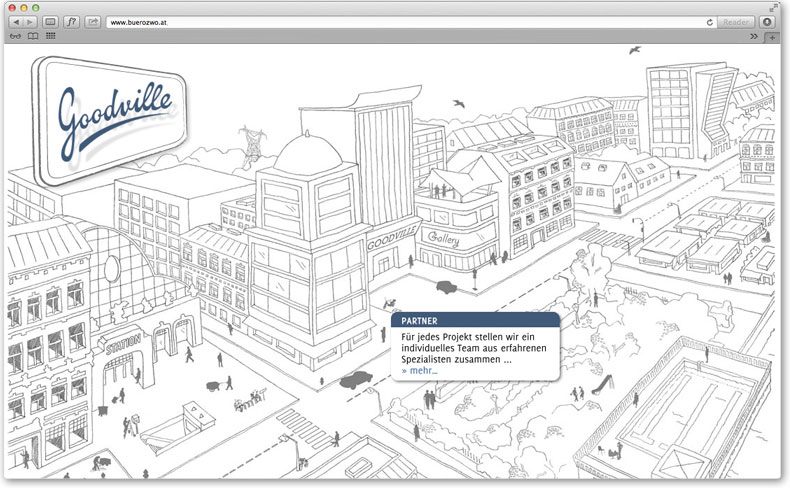Click the 'Für jedes Projekt' popup text

coord(474,348)
